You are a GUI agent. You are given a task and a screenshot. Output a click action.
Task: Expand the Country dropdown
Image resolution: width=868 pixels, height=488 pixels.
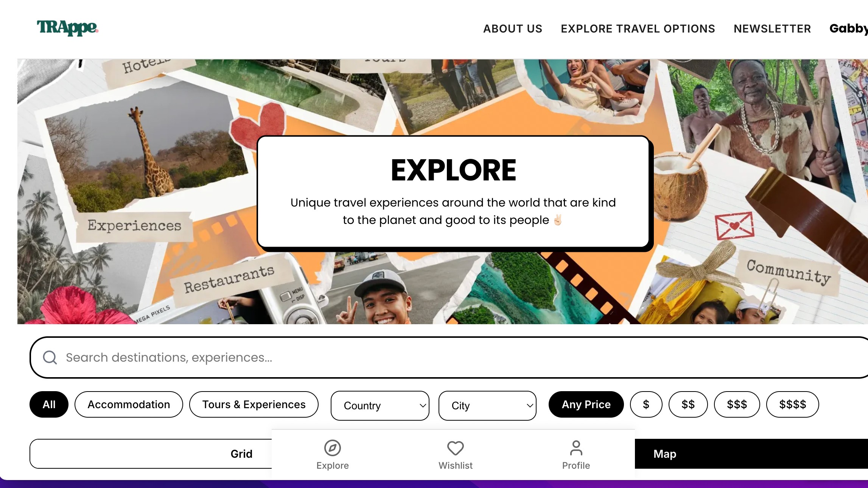pos(380,406)
